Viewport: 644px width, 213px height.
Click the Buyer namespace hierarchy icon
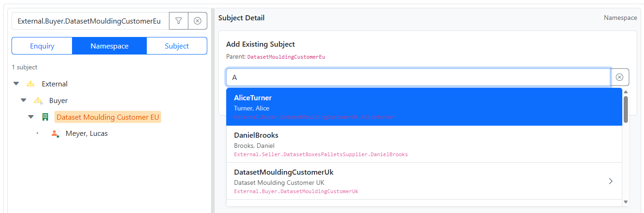point(38,101)
